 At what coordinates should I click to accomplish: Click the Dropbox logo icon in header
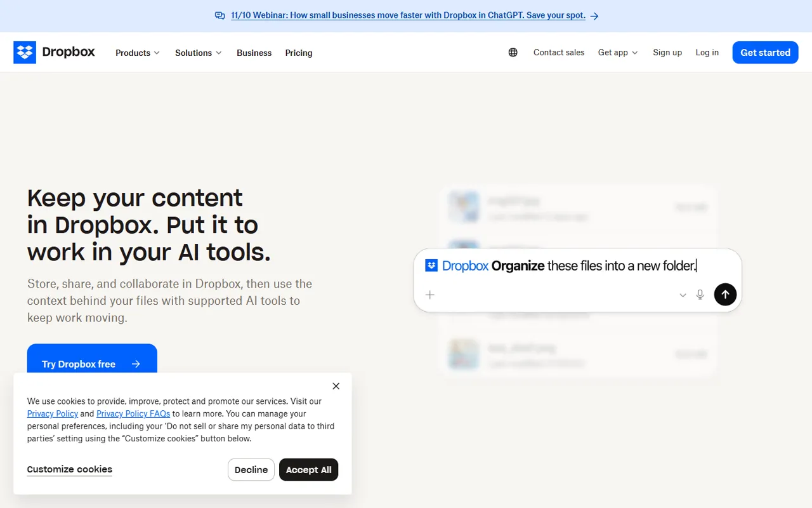25,53
